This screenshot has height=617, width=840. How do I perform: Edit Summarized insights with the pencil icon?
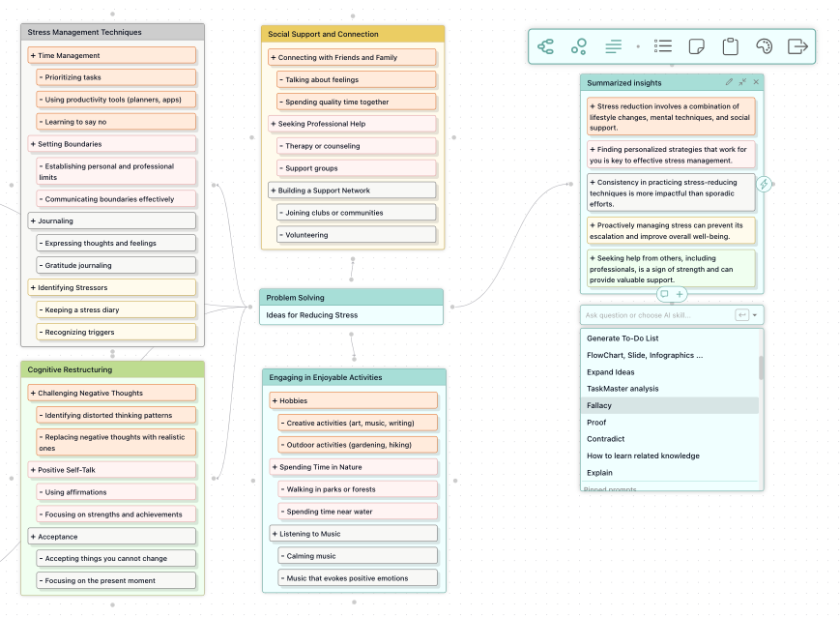click(x=728, y=81)
